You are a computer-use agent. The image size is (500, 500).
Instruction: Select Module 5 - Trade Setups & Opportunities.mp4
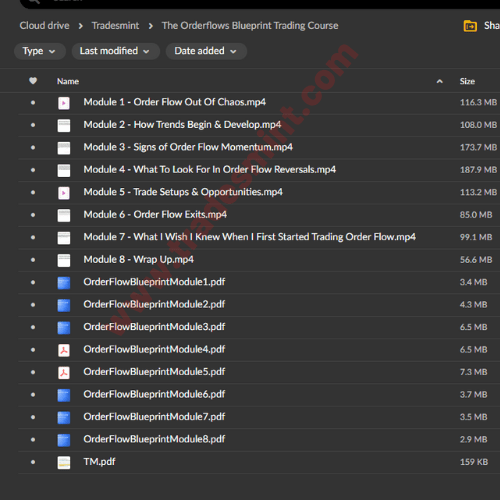(x=183, y=192)
